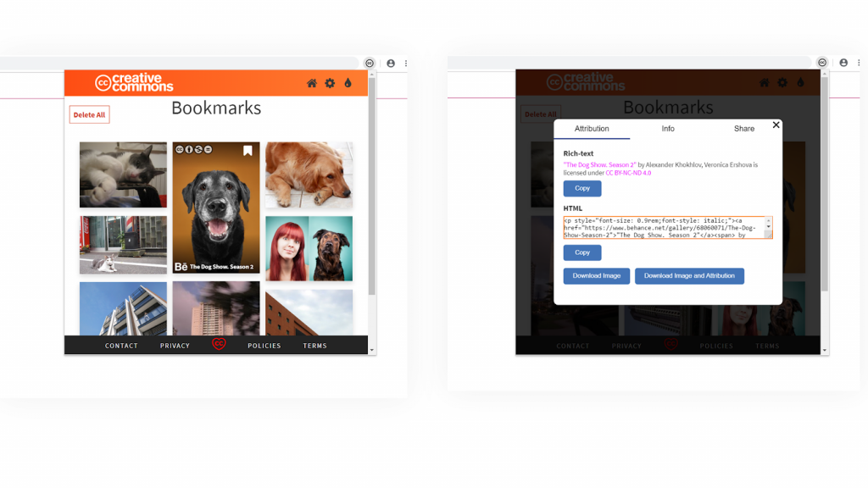Click the Delete All button
The height and width of the screenshot is (488, 868).
click(89, 114)
